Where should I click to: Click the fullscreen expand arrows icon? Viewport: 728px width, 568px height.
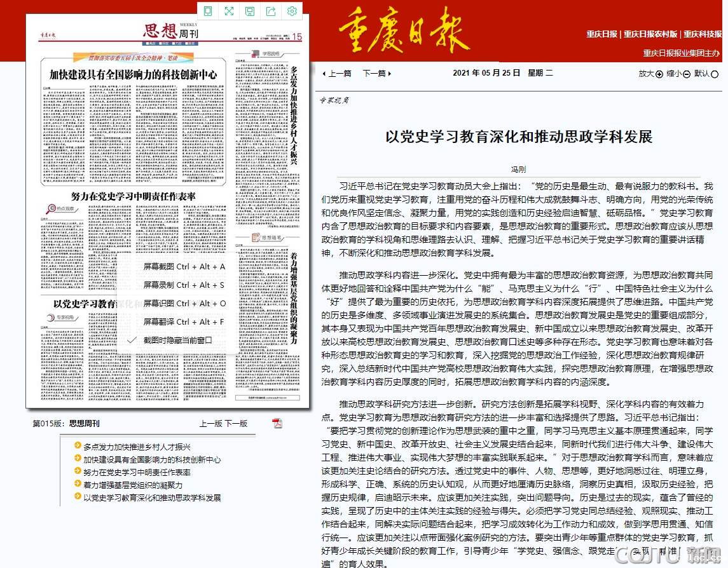point(229,11)
